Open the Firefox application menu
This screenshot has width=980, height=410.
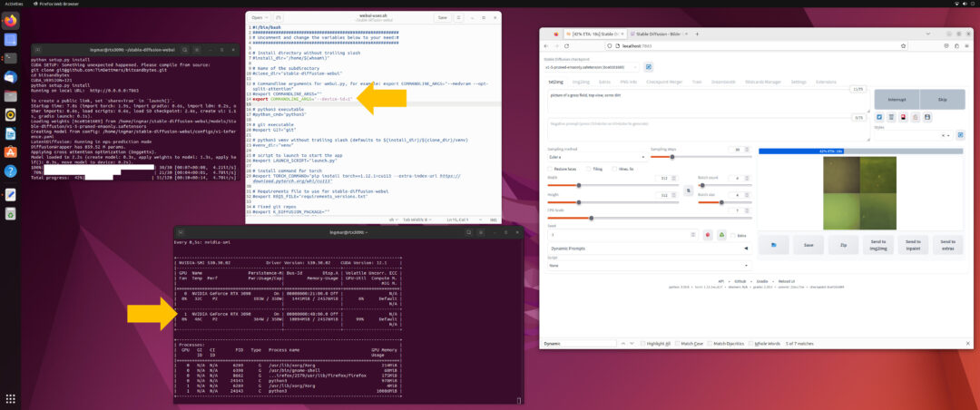(969, 45)
